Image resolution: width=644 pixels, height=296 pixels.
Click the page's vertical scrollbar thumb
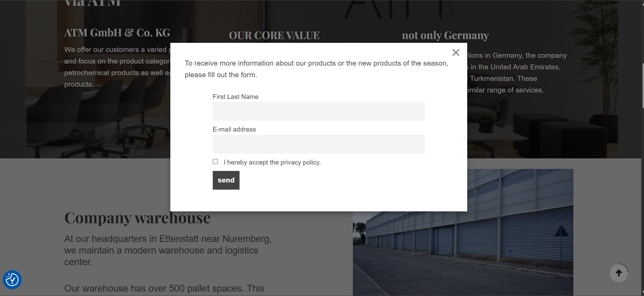(x=642, y=85)
